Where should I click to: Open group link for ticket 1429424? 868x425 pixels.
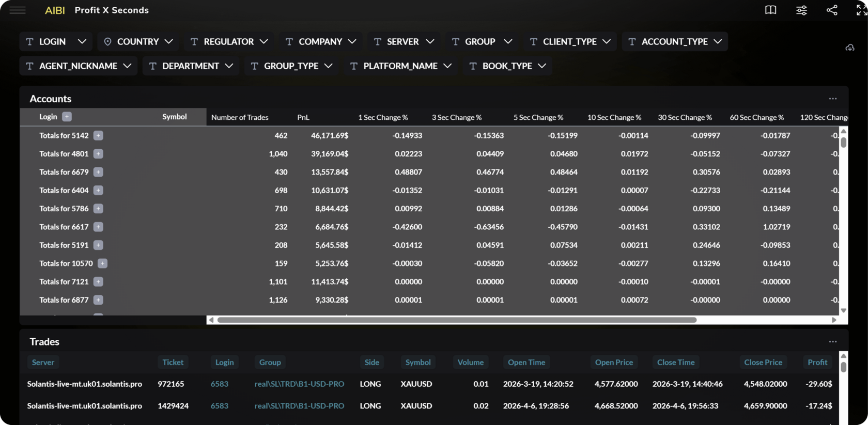299,406
